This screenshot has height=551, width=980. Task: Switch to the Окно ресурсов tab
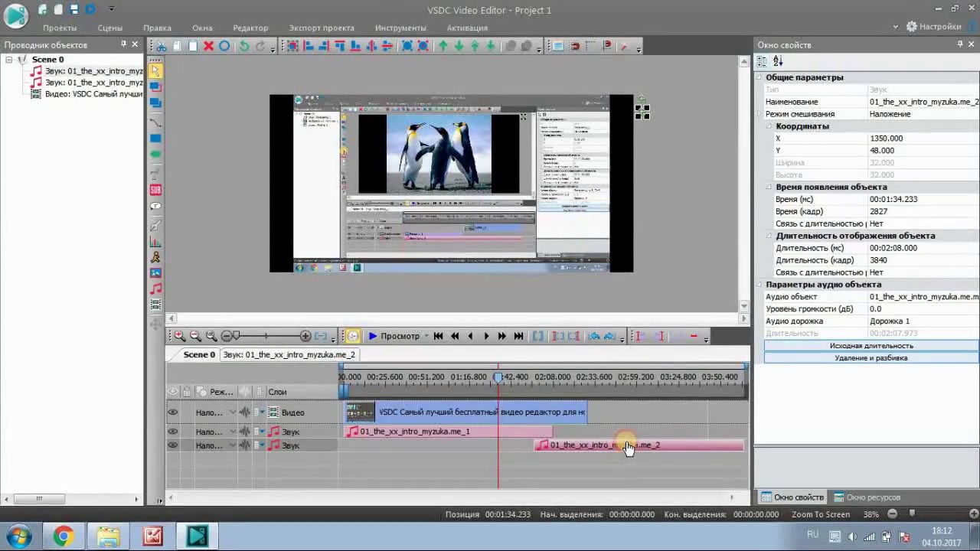(x=866, y=497)
